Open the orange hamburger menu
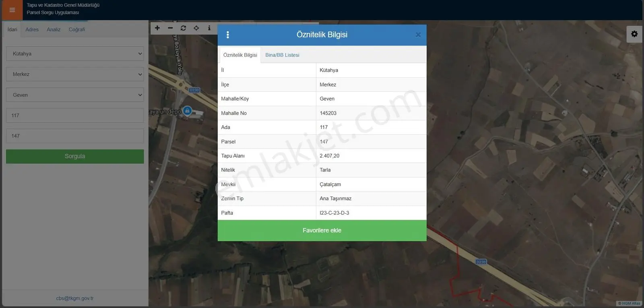This screenshot has width=644, height=308. coord(12,10)
